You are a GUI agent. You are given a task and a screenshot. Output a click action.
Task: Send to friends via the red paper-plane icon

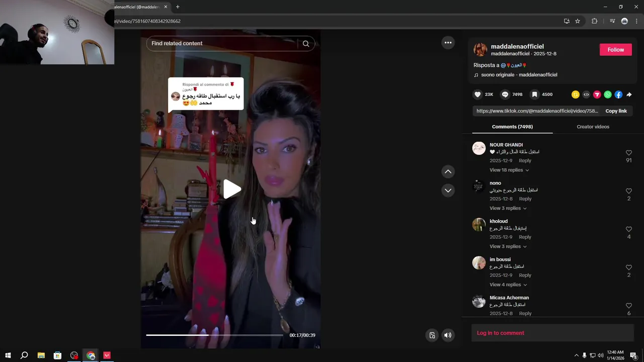597,95
